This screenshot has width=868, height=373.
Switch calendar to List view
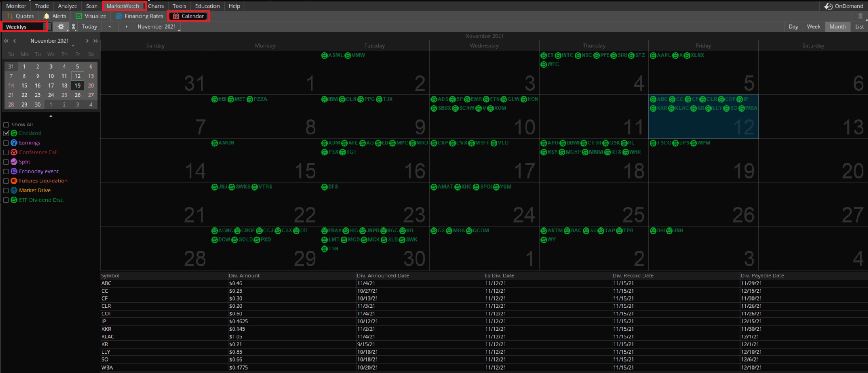pos(860,27)
